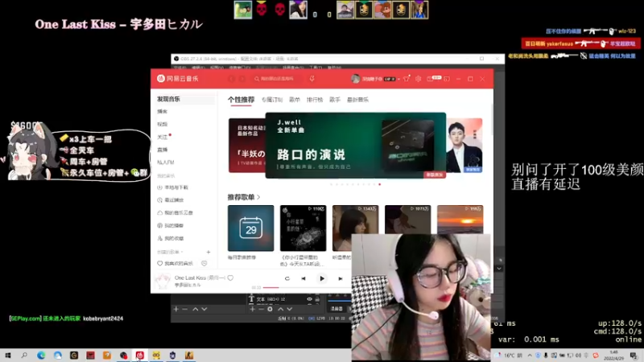Open Windows taskbar search
The width and height of the screenshot is (644, 362).
coord(24,356)
